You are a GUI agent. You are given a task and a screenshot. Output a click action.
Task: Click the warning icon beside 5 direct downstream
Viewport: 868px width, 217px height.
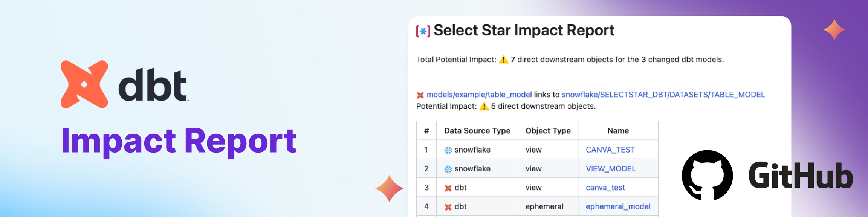point(484,106)
